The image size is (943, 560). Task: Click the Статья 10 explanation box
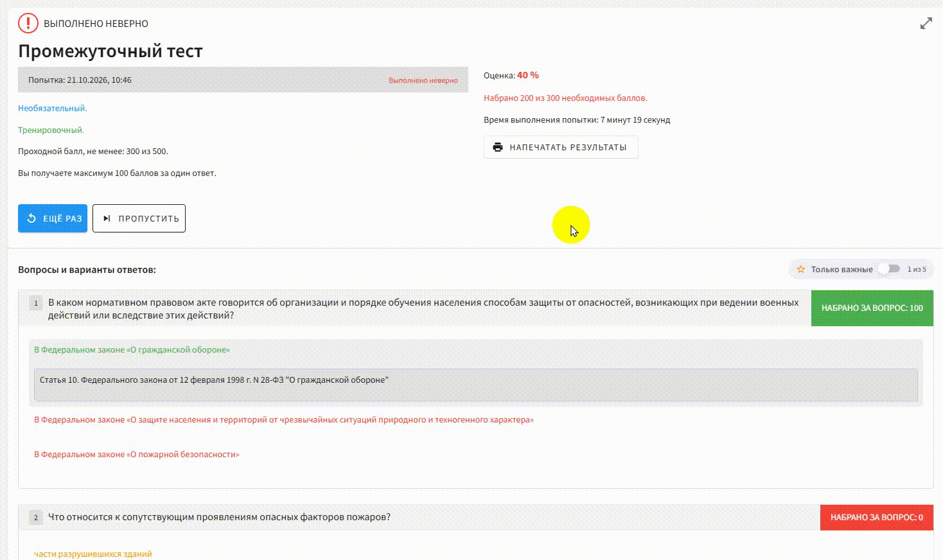pyautogui.click(x=475, y=385)
